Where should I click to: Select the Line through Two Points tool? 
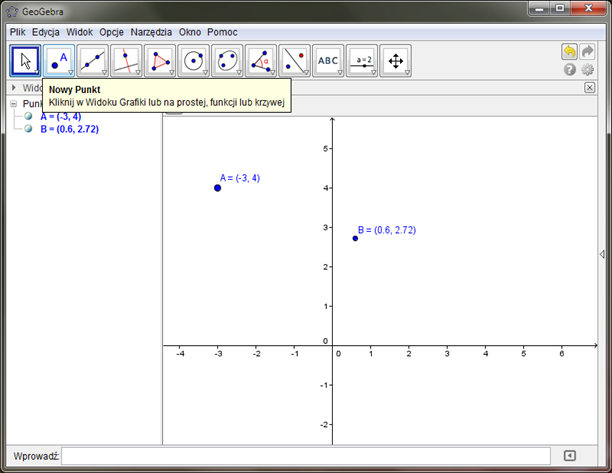(93, 61)
